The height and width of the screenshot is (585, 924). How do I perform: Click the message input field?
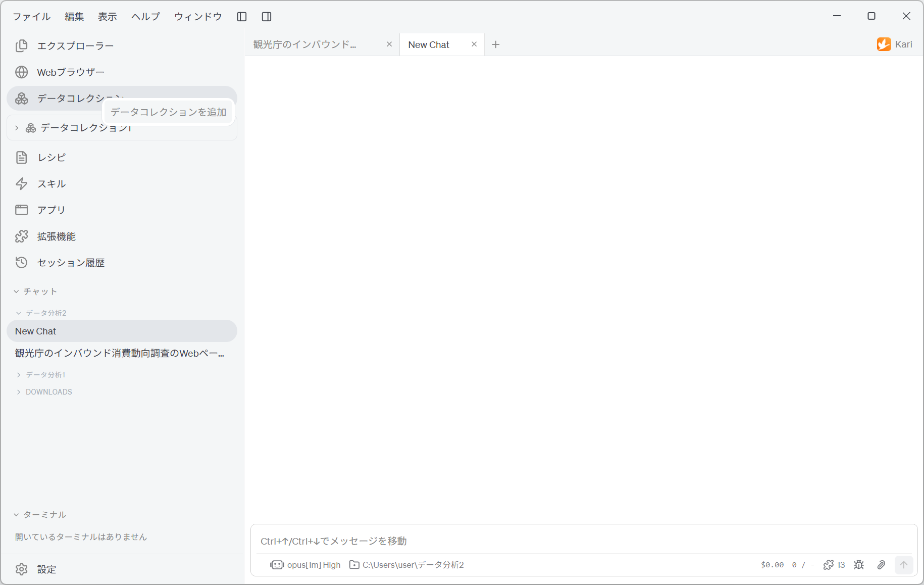(x=584, y=541)
